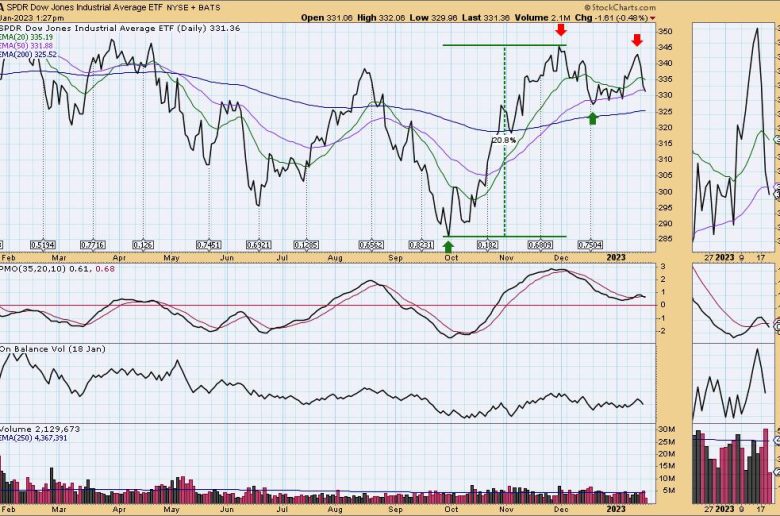Click the 0.182 cycle label
Image resolution: width=780 pixels, height=516 pixels.
pyautogui.click(x=488, y=245)
